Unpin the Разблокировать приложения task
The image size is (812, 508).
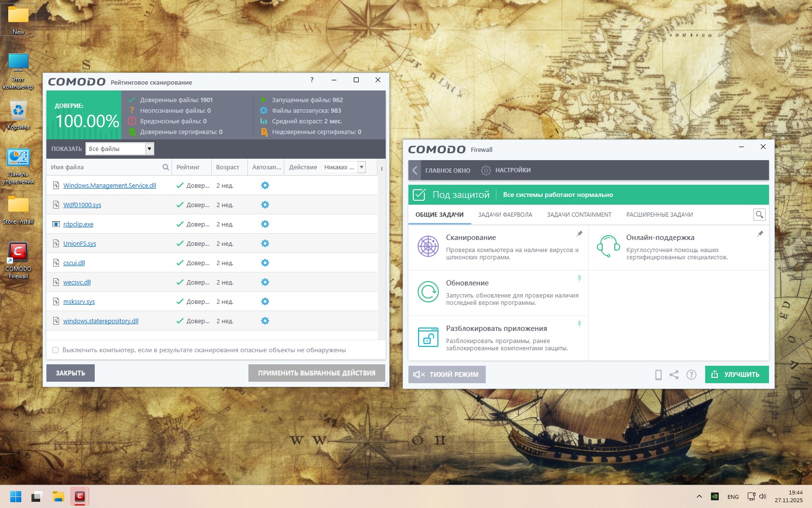[580, 324]
